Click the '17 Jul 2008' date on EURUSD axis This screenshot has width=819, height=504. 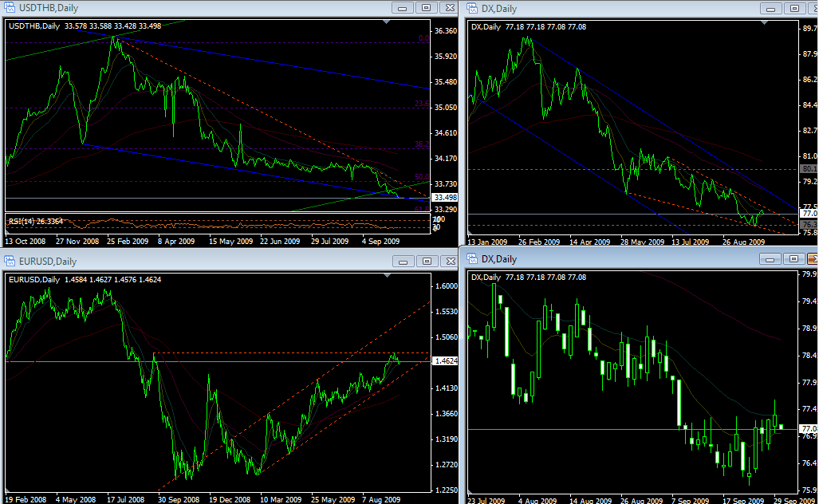pyautogui.click(x=125, y=499)
